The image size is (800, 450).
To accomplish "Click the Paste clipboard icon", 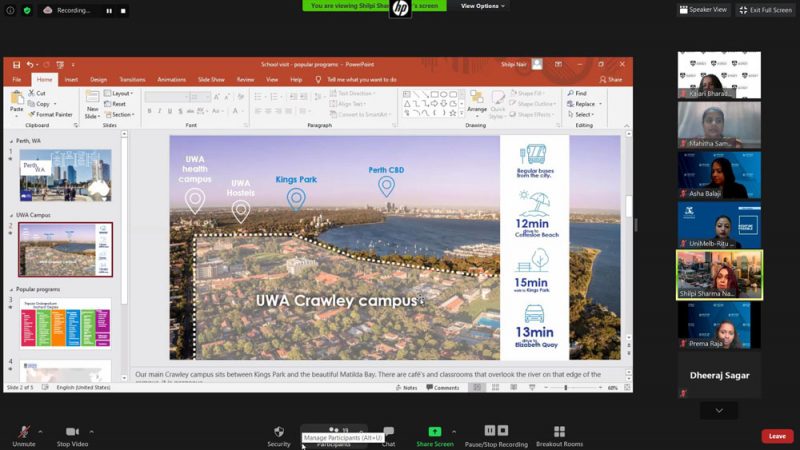I will (16, 98).
